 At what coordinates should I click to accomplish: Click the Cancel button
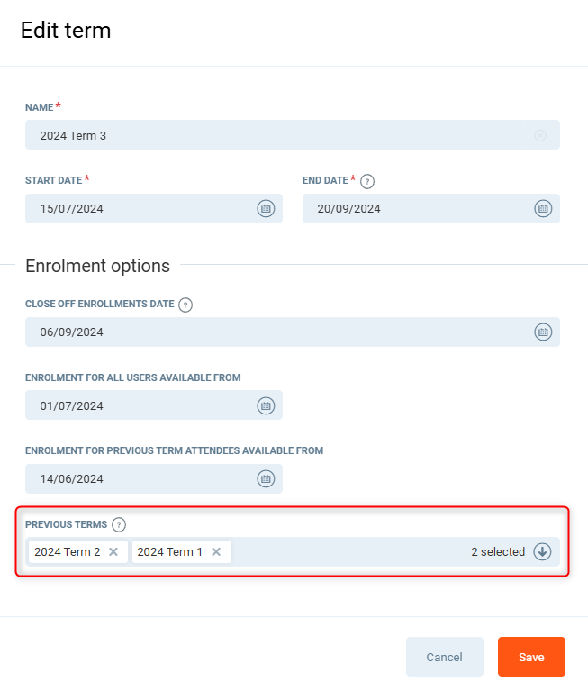pos(444,657)
